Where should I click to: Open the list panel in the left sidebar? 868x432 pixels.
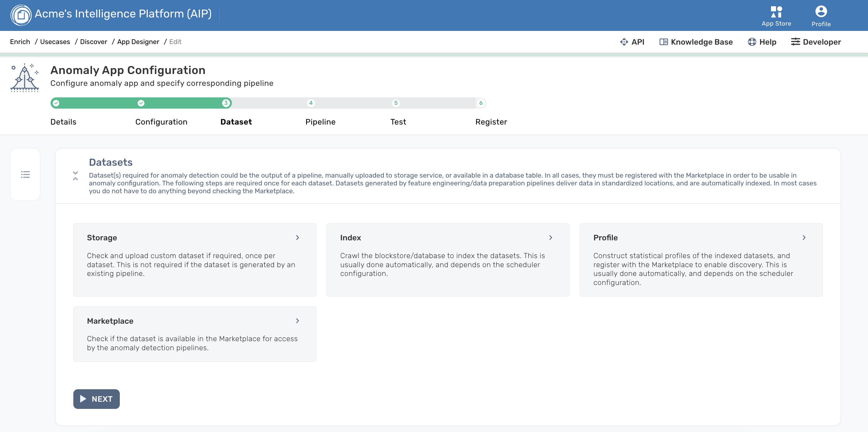tap(25, 174)
